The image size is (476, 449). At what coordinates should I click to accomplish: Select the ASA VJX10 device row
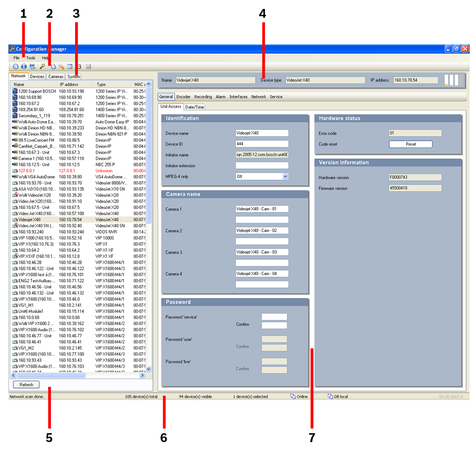[x=78, y=189]
